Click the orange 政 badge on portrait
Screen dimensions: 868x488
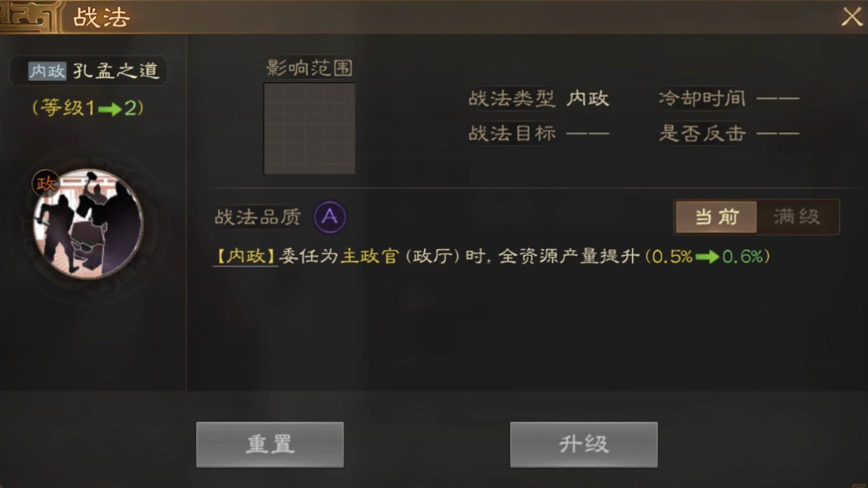pos(46,183)
